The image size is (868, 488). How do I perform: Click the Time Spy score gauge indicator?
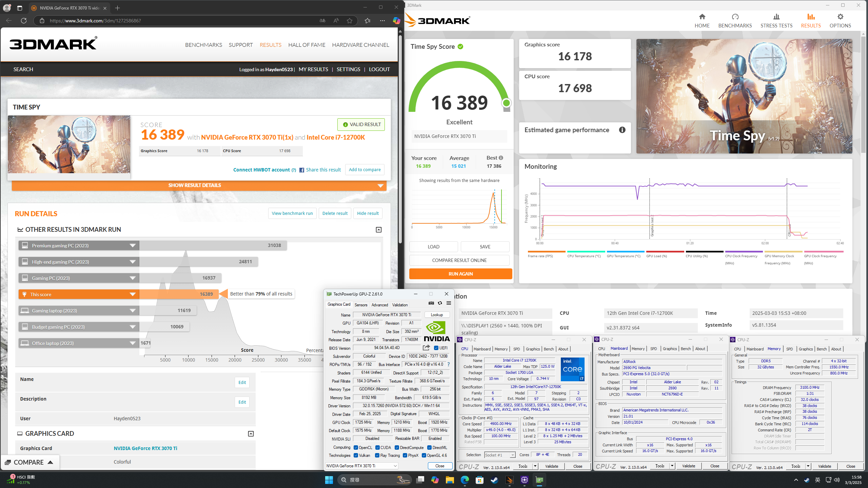point(506,103)
